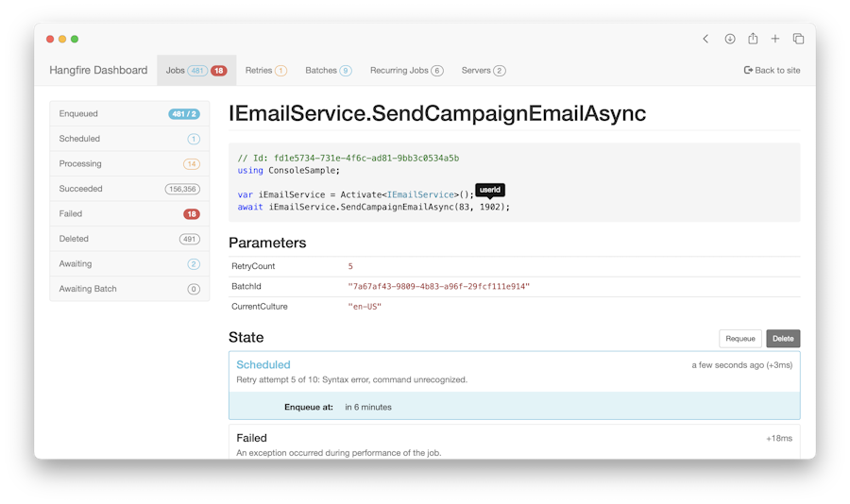Click the Retry attempt 5 of 10 message
Viewport: 850px width, 504px height.
[x=351, y=379]
